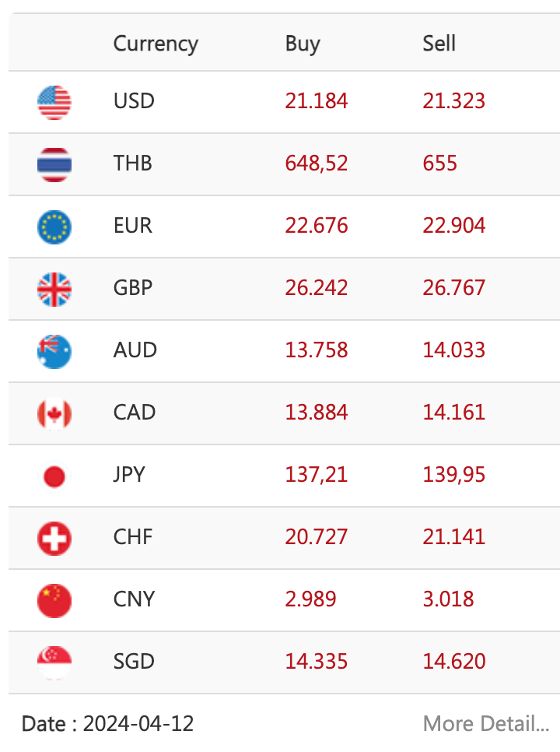
Task: Click the China flag icon
Action: pos(54,600)
